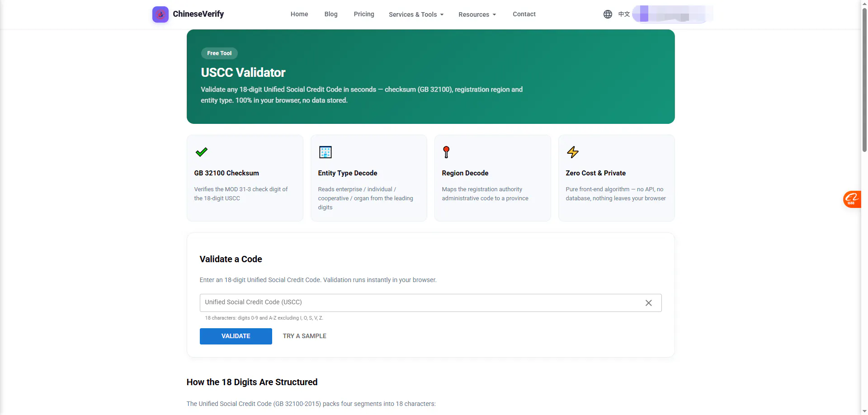The image size is (868, 415).
Task: Click the Entity Type building icon
Action: click(325, 152)
